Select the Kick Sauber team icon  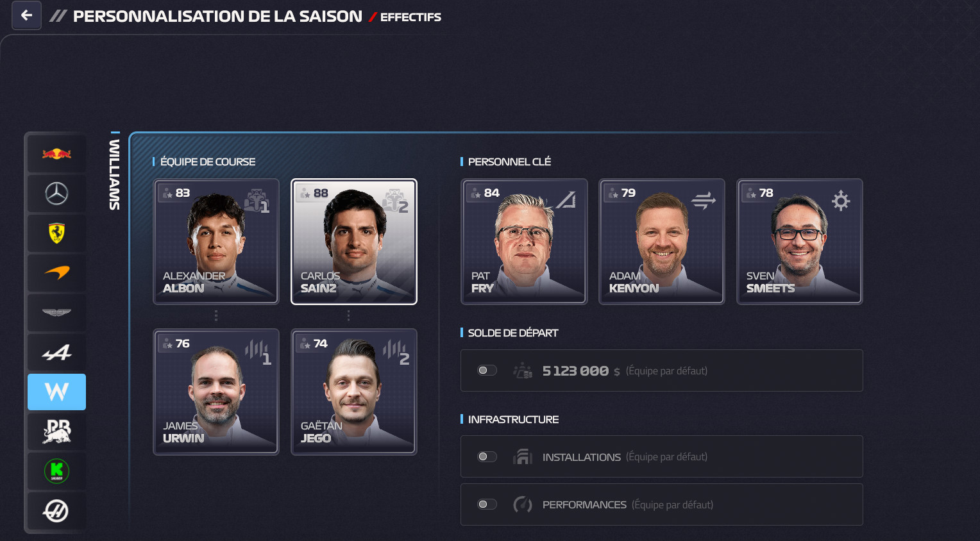(x=56, y=471)
